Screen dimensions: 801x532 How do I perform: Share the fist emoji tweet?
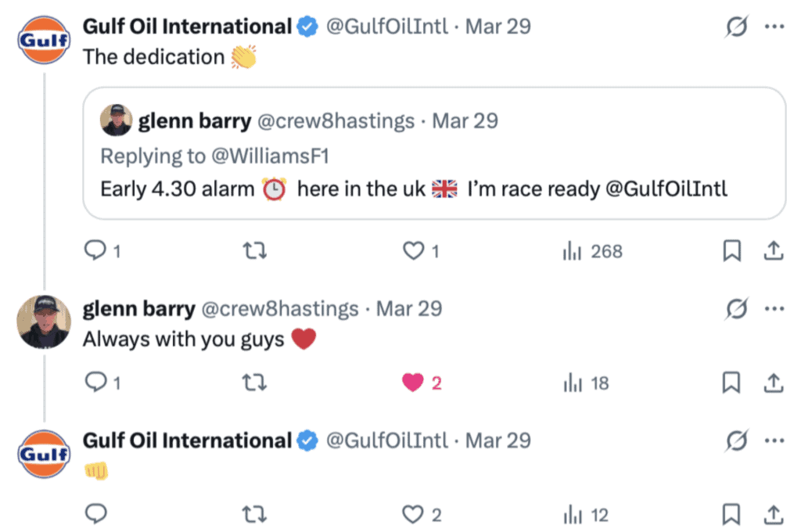(x=773, y=515)
